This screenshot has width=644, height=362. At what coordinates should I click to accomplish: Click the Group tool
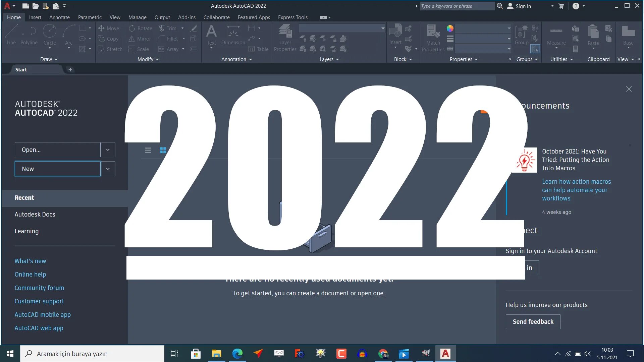point(522,35)
